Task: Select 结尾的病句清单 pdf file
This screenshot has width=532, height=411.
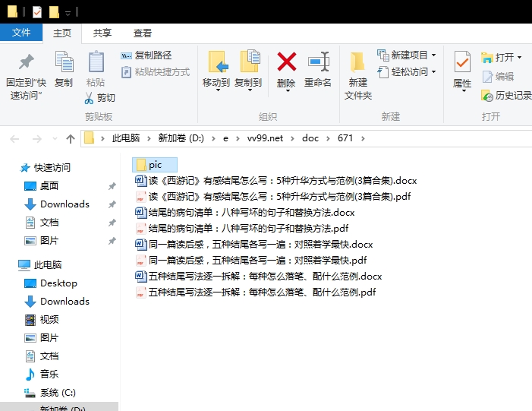Action: [x=242, y=228]
